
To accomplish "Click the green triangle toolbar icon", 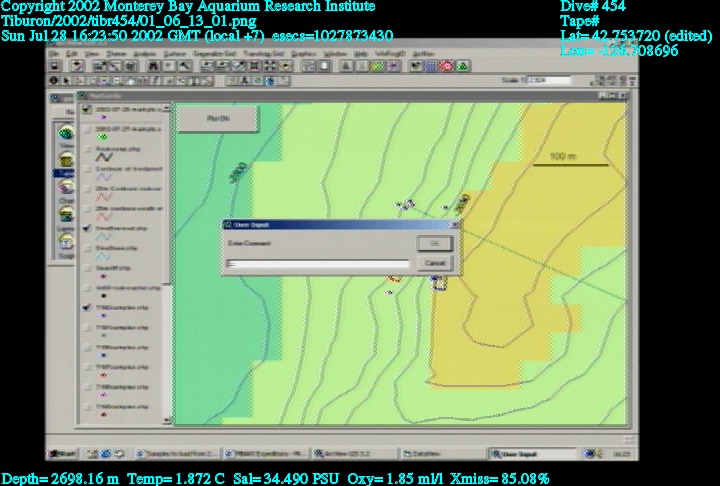I will tap(463, 66).
